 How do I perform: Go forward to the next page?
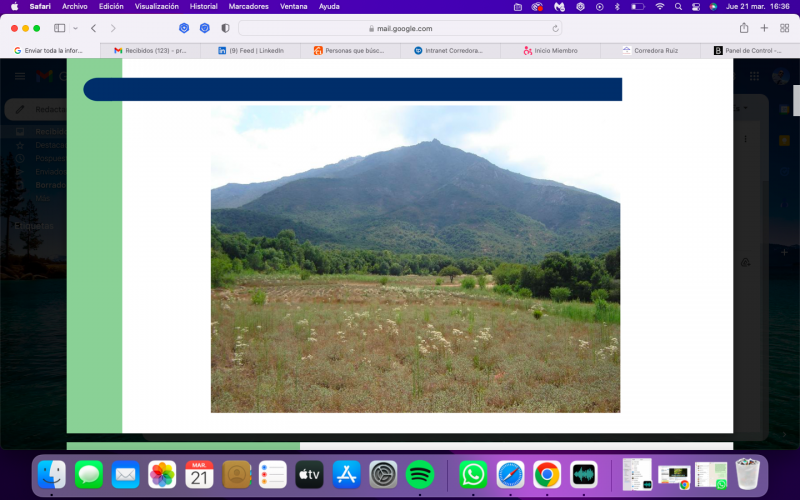pyautogui.click(x=113, y=28)
